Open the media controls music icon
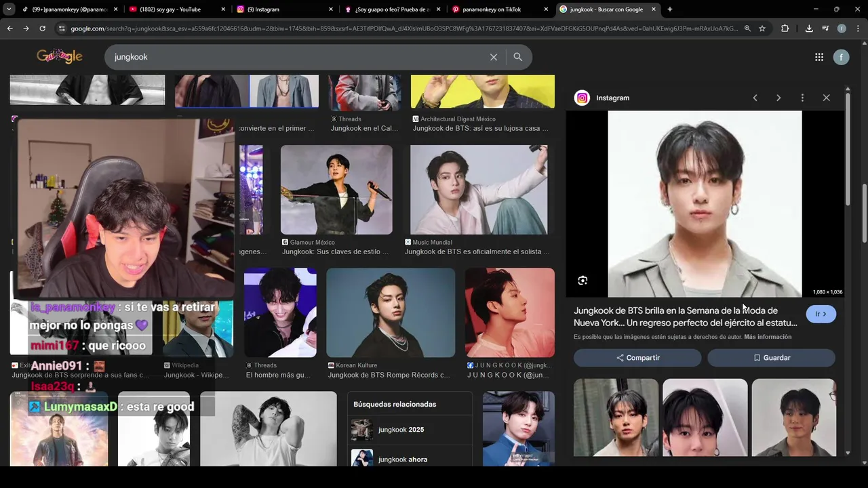This screenshot has height=488, width=868. coord(825,28)
